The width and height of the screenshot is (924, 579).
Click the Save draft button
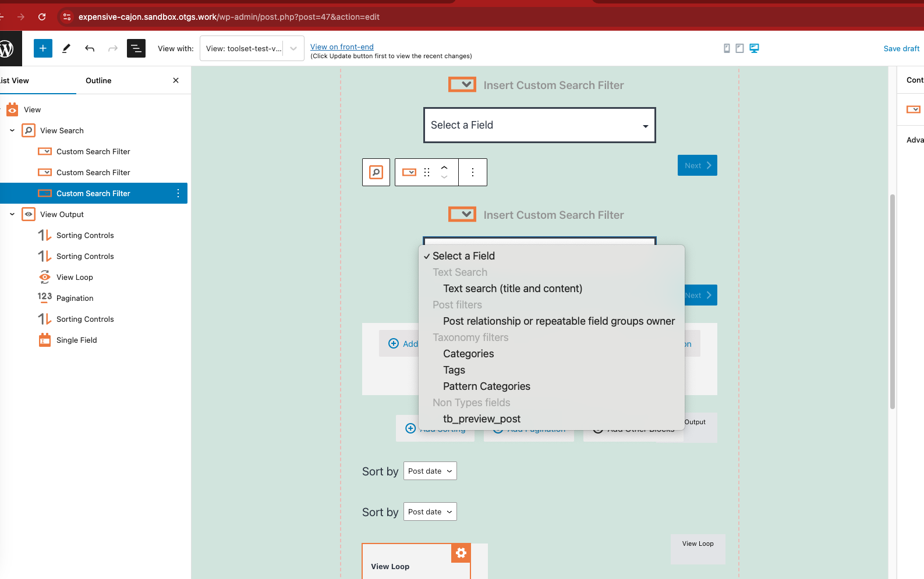pyautogui.click(x=901, y=48)
